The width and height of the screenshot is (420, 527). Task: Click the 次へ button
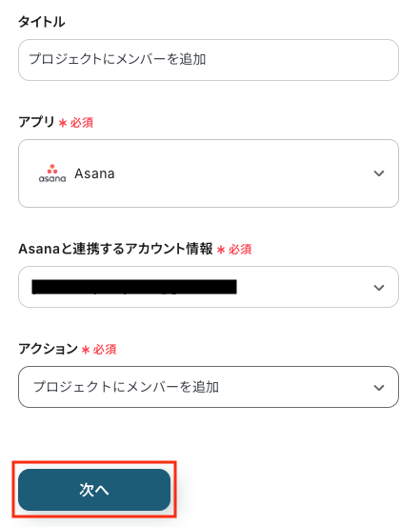[94, 490]
